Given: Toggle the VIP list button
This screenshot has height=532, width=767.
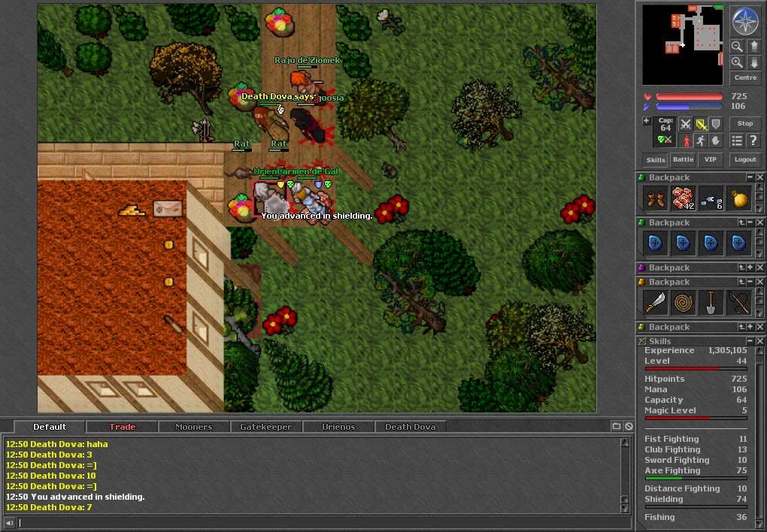Looking at the screenshot, I should 711,159.
